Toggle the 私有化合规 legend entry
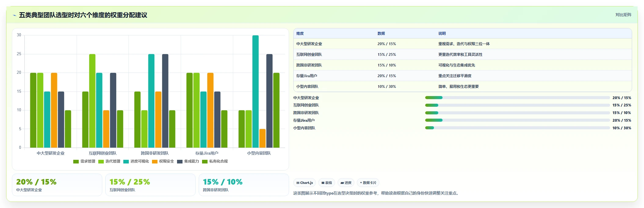 [215, 161]
